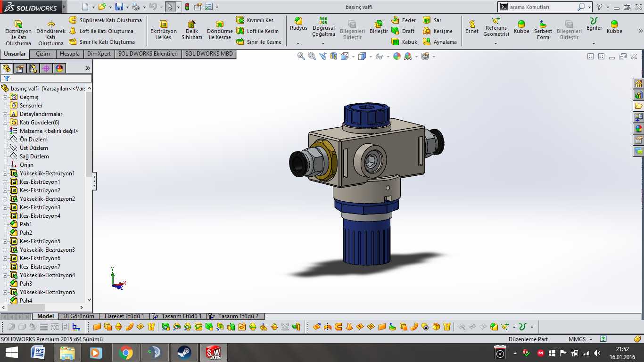Apply the Radyus fillet tool
This screenshot has width=644, height=362.
click(x=298, y=25)
